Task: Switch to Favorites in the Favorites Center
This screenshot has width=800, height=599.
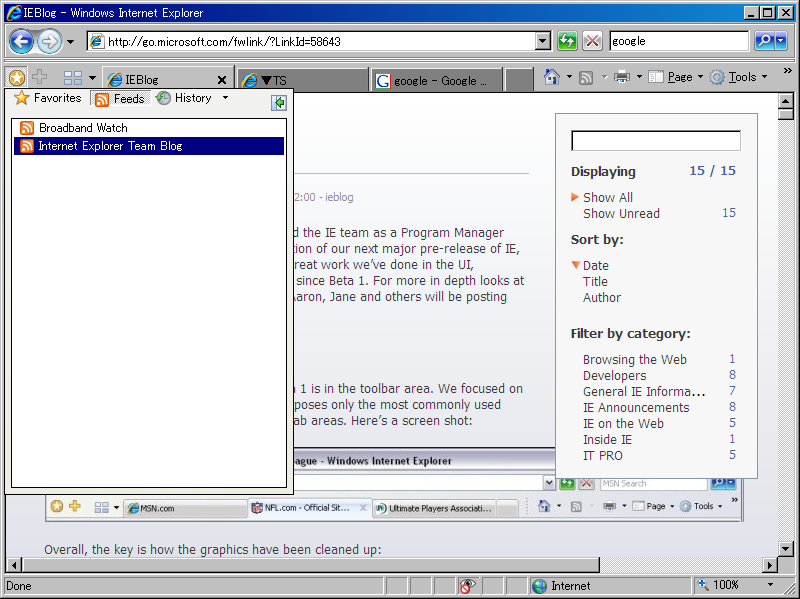Action: [x=47, y=98]
